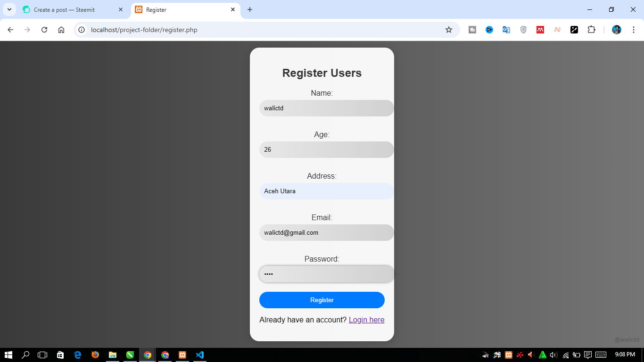Click the green triangle tray icon
This screenshot has width=644, height=362.
(x=543, y=355)
